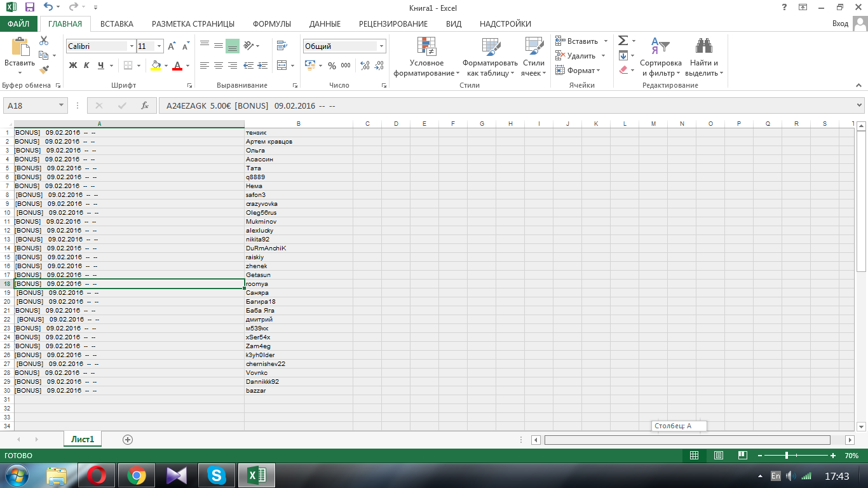Switch to the ДАННЫЕ ribbon tab
Viewport: 868px width, 488px height.
[325, 24]
